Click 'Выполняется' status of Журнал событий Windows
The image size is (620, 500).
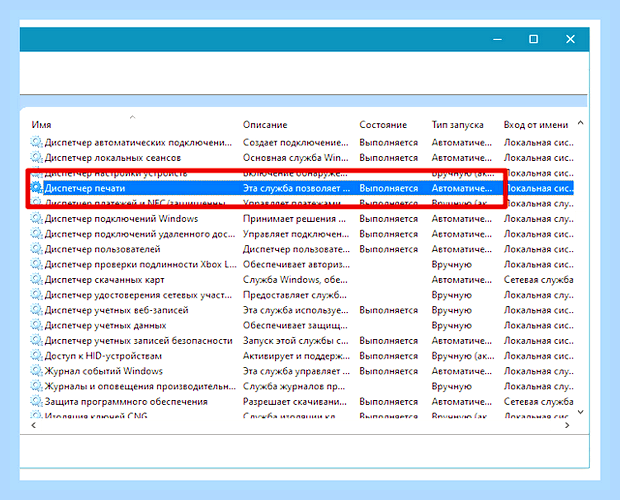388,371
